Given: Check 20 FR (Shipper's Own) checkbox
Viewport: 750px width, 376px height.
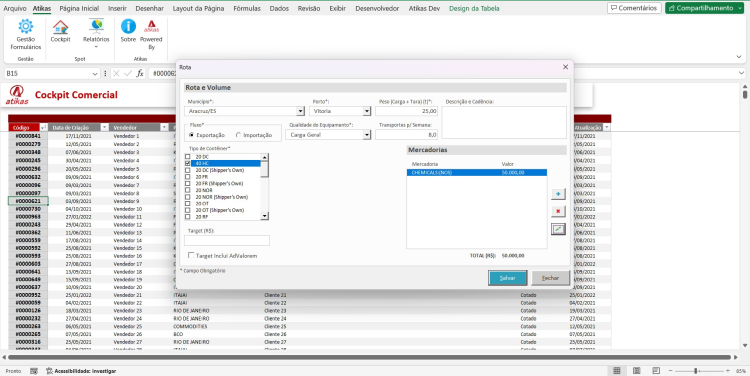Looking at the screenshot, I should [188, 184].
